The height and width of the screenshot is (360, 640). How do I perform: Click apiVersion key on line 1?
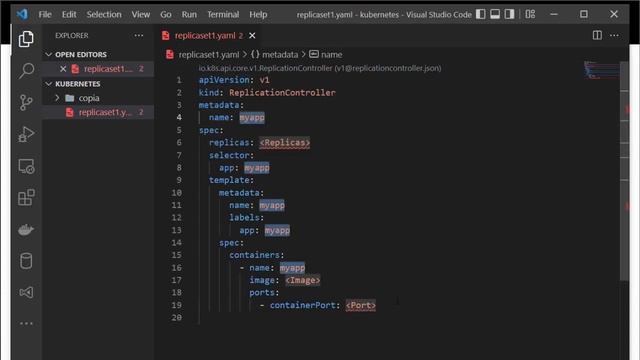224,80
